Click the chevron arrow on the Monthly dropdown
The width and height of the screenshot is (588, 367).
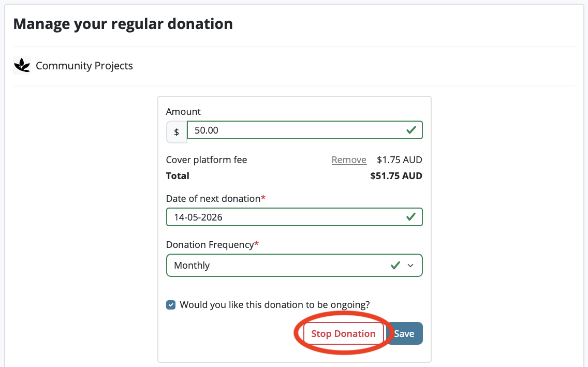[410, 265]
